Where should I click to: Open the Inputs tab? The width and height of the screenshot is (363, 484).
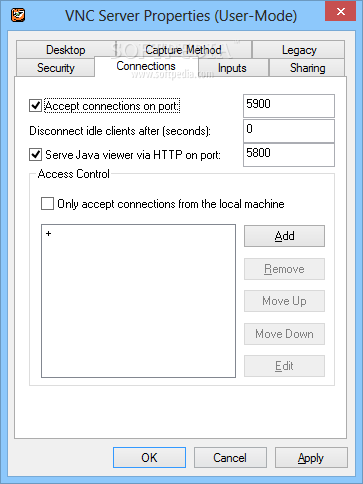(232, 68)
